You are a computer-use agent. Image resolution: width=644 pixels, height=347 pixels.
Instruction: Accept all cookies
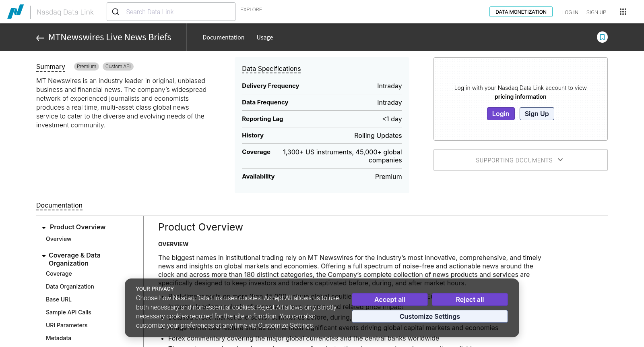(390, 299)
